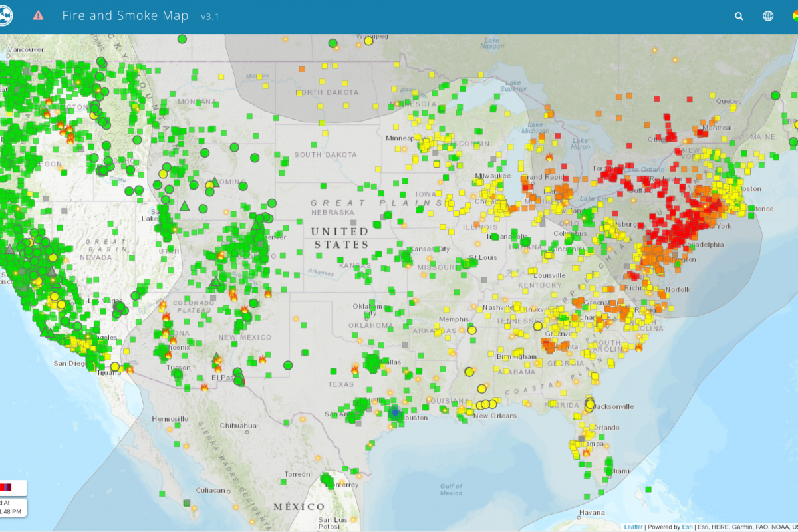Select green circle monitor in northern Texas
The width and height of the screenshot is (798, 532).
[x=288, y=364]
